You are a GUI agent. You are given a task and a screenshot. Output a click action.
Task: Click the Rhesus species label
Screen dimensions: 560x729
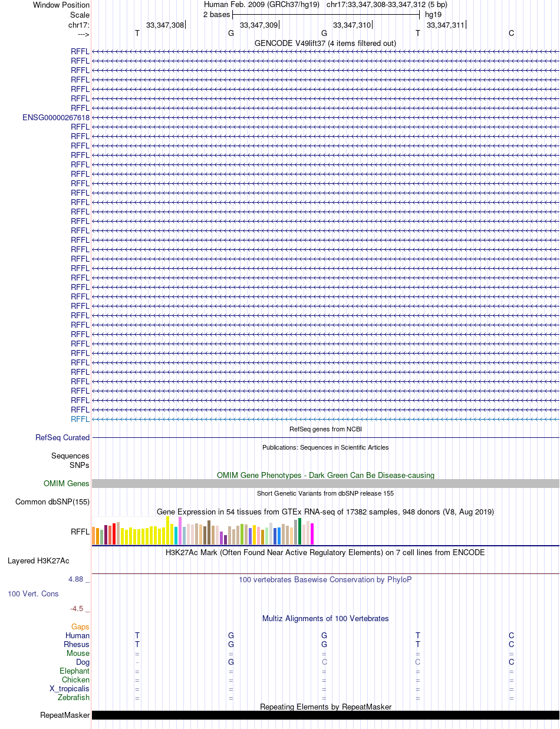click(77, 645)
